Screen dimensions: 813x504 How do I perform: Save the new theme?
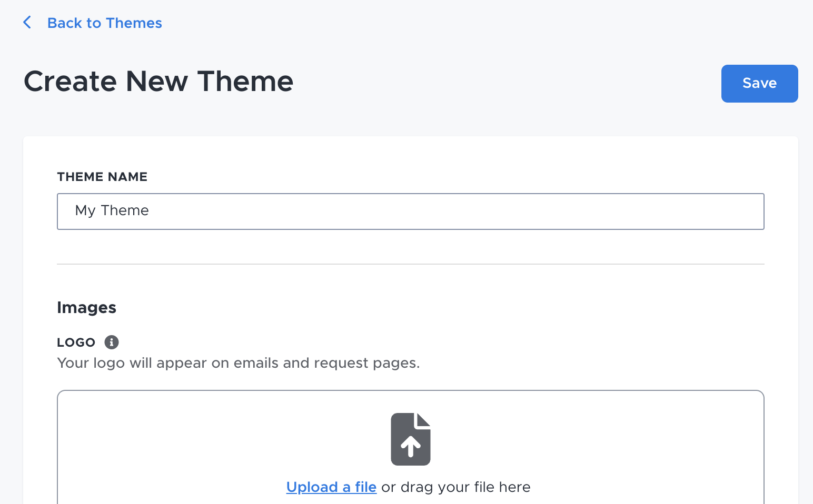tap(759, 84)
